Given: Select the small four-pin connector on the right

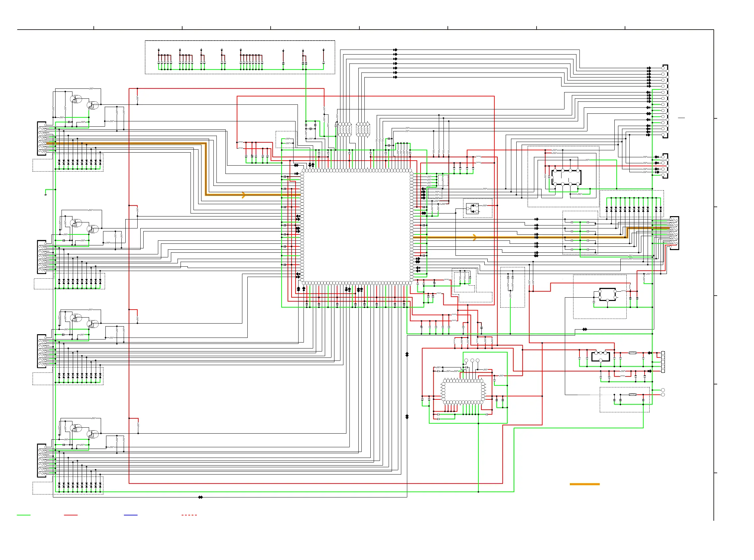Looking at the screenshot, I should [x=665, y=166].
